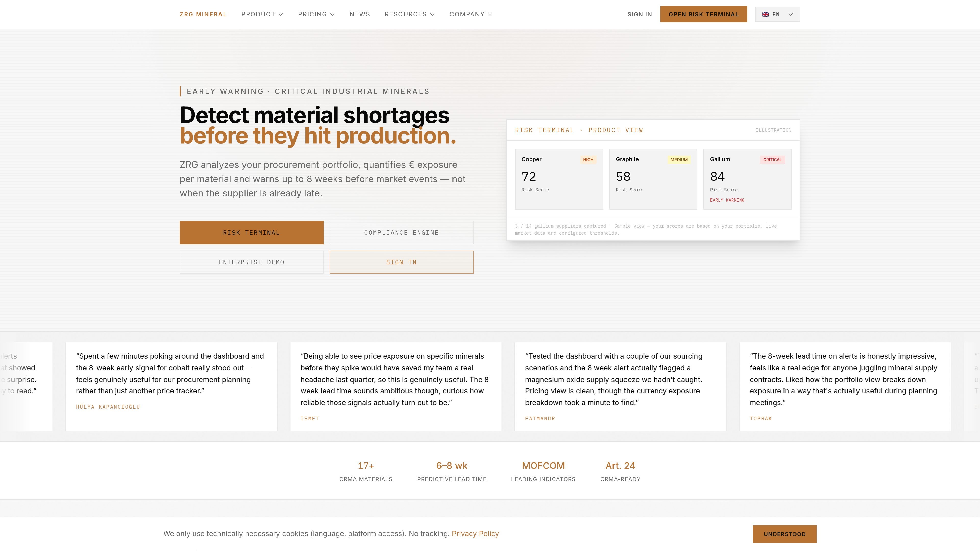The width and height of the screenshot is (980, 551).
Task: Click UNDERSTOOD to dismiss cookie notice
Action: [785, 534]
